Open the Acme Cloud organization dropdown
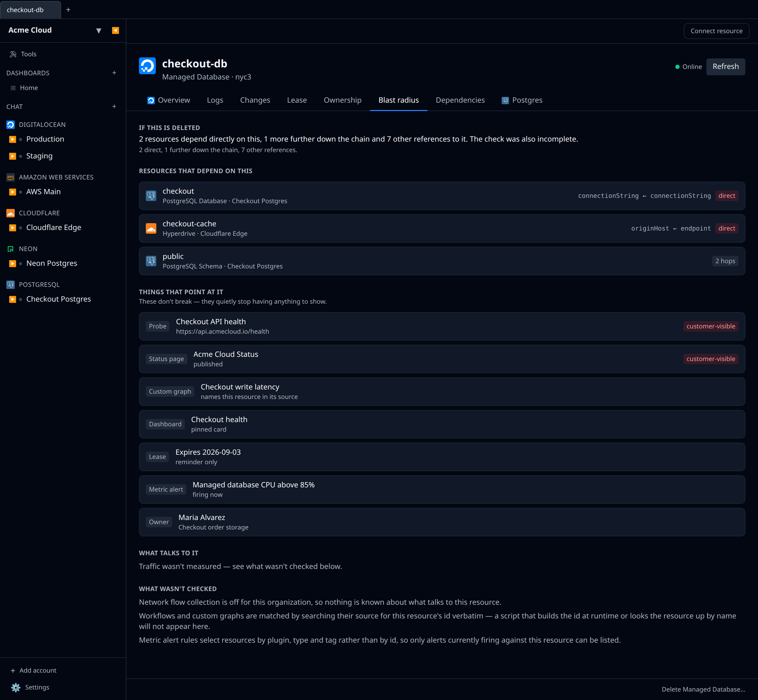The height and width of the screenshot is (700, 758). [x=98, y=30]
